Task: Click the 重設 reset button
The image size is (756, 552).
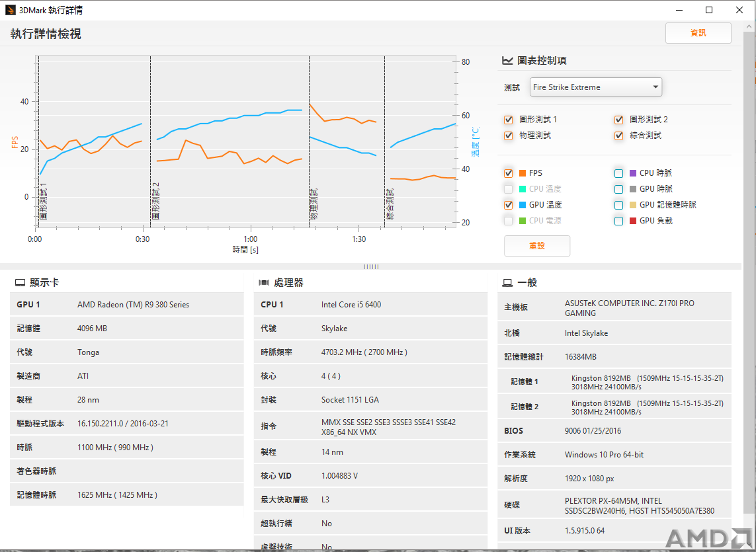Action: click(x=537, y=246)
